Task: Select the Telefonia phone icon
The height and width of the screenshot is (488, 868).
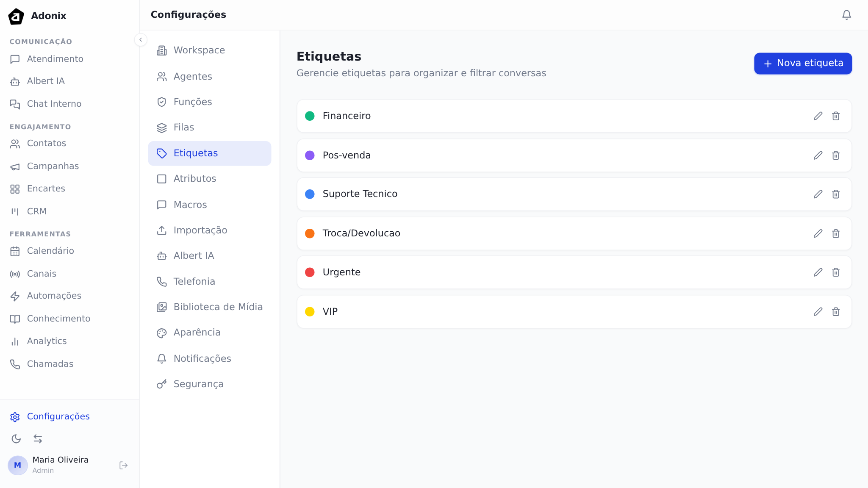Action: coord(161,281)
